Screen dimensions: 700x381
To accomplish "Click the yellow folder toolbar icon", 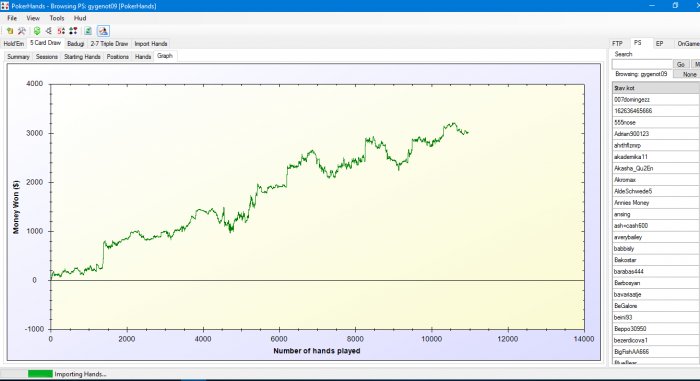I will click(10, 31).
